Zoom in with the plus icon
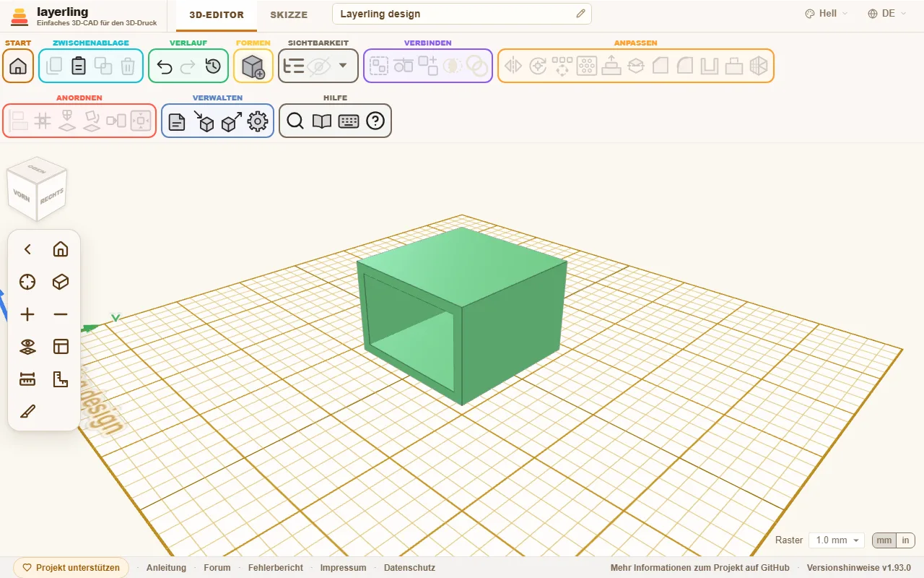 (x=27, y=314)
